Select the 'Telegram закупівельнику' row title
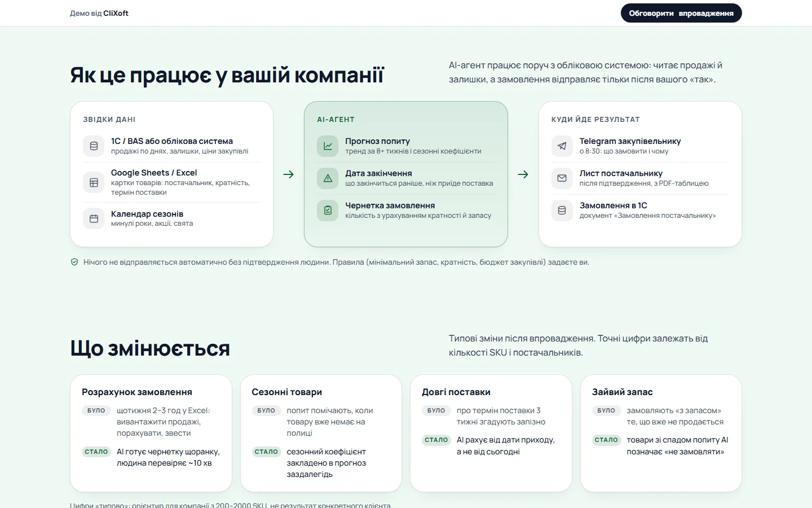The image size is (812, 508). pyautogui.click(x=630, y=141)
